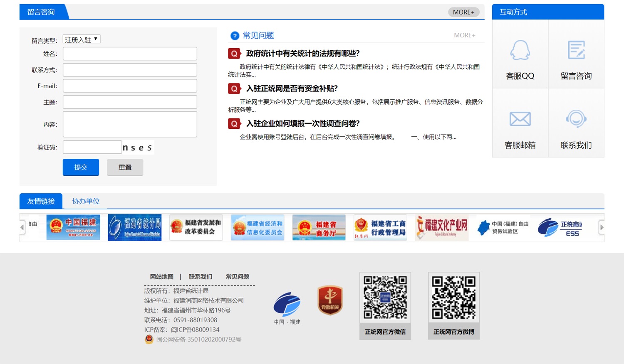Click the red Q icon for 调查问卷 question
The height and width of the screenshot is (364, 624).
click(x=234, y=123)
